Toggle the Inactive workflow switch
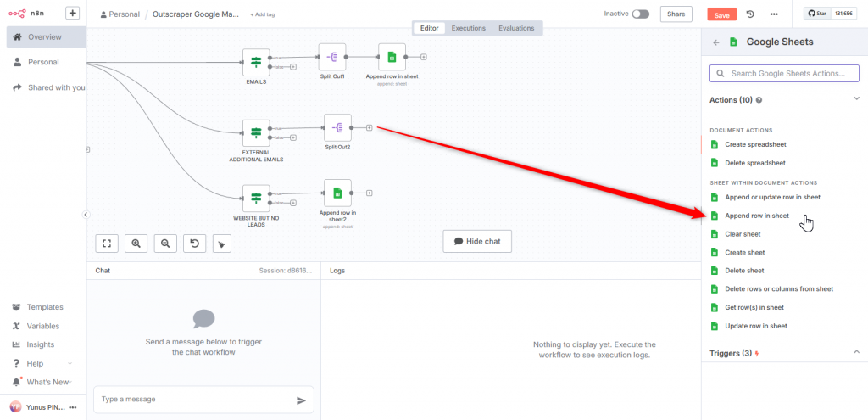 pos(641,14)
